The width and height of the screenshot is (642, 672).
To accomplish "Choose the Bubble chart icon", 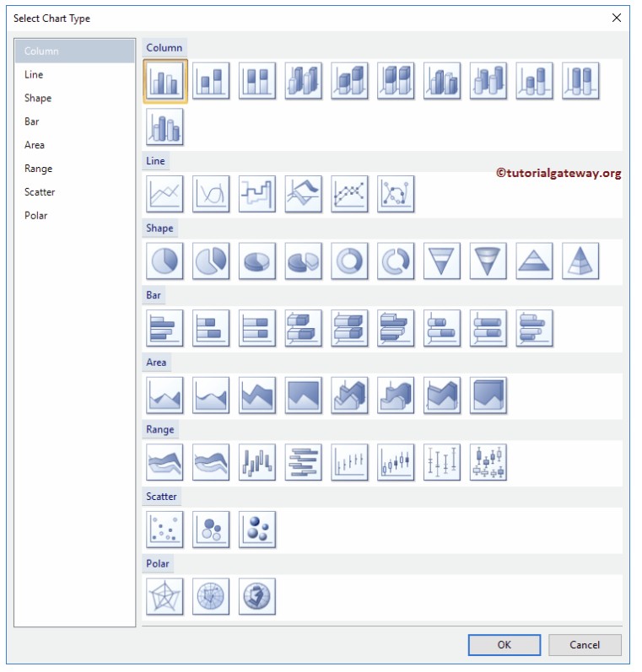I will tap(211, 530).
